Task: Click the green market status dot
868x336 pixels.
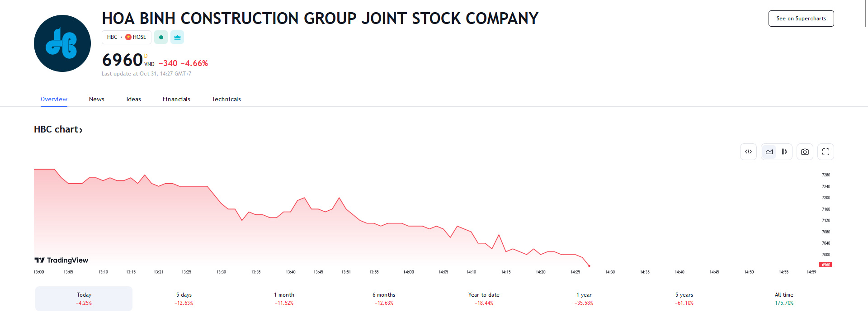Action: point(161,37)
